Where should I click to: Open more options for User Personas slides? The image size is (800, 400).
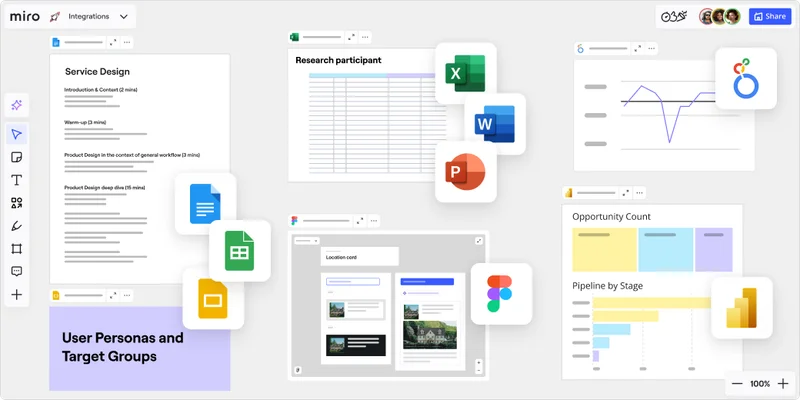[x=127, y=295]
